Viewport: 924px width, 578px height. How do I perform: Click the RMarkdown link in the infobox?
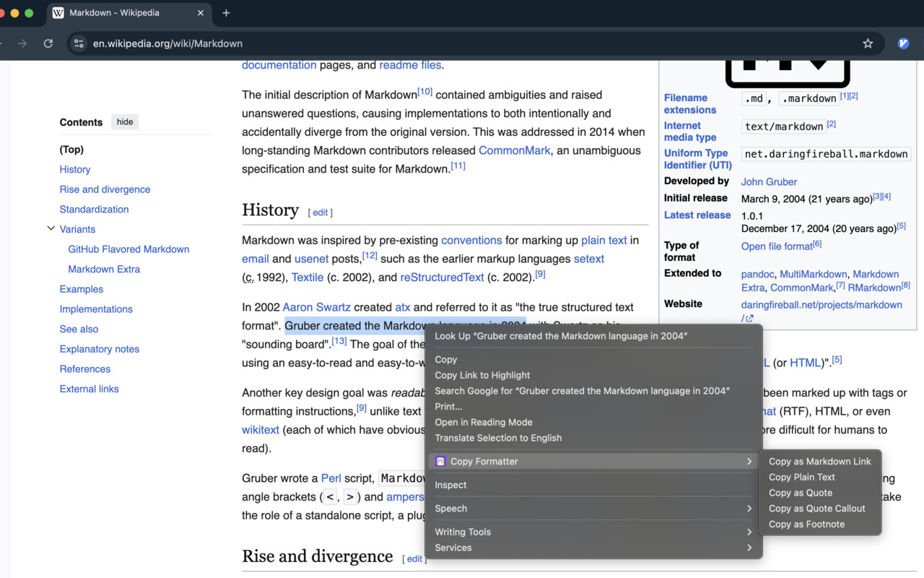pos(873,288)
